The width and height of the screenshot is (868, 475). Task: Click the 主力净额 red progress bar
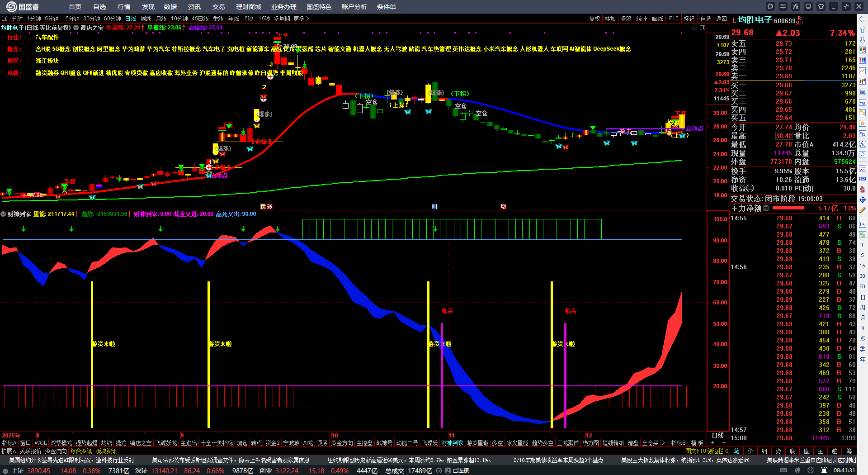pos(788,208)
